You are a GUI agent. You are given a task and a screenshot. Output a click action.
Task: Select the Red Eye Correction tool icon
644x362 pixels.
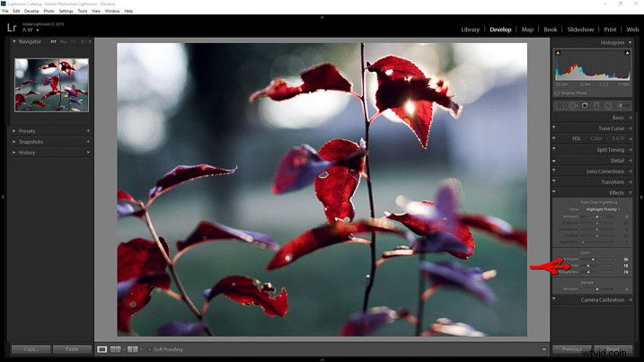point(585,106)
